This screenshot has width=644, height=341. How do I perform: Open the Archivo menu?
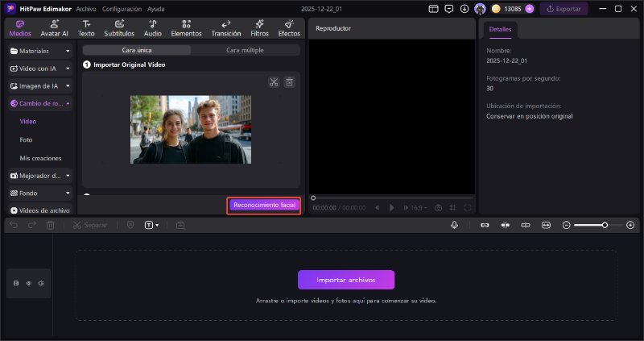[86, 9]
